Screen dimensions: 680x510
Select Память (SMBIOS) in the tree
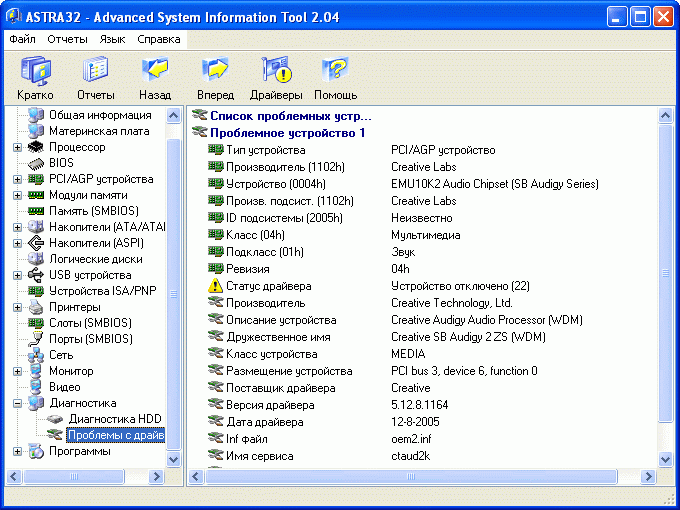[94, 211]
